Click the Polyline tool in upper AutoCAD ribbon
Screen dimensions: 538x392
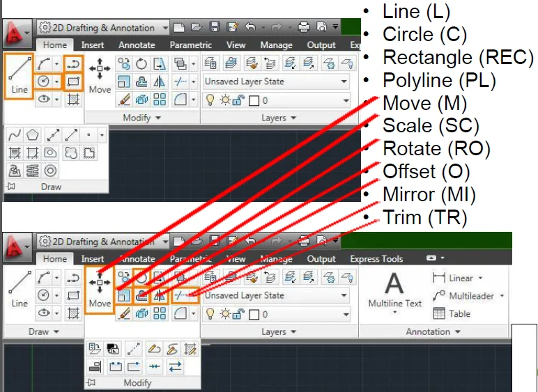[x=73, y=64]
